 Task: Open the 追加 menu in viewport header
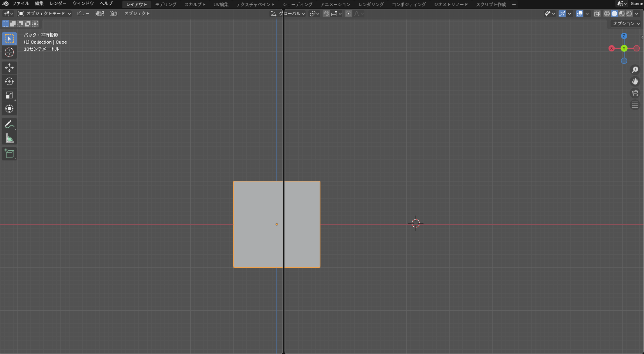click(x=114, y=14)
